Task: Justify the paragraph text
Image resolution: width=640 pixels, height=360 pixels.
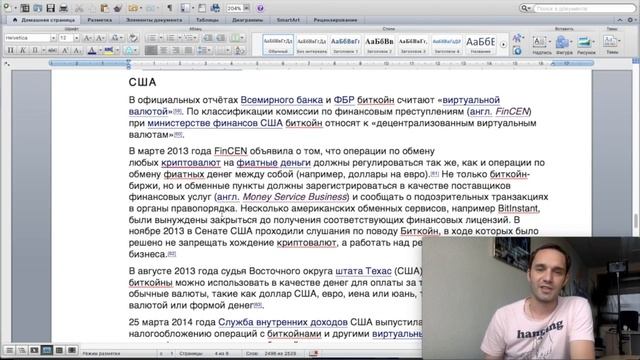Action: click(188, 50)
